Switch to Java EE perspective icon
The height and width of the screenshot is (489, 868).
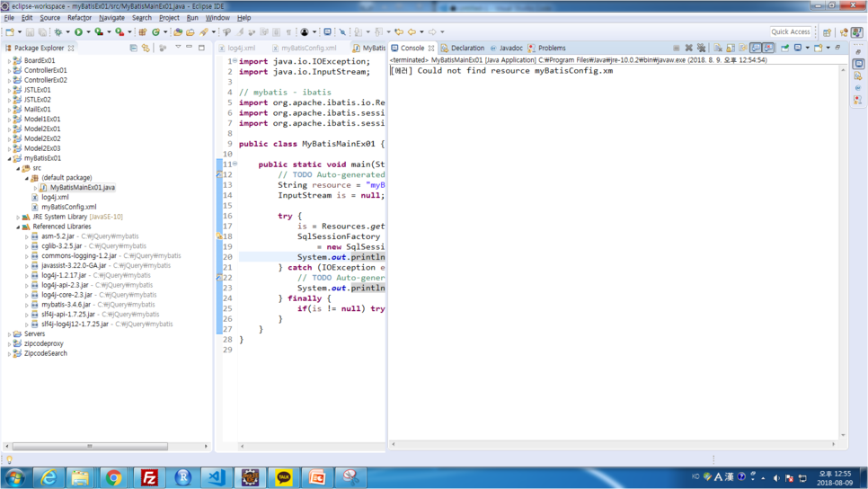844,32
